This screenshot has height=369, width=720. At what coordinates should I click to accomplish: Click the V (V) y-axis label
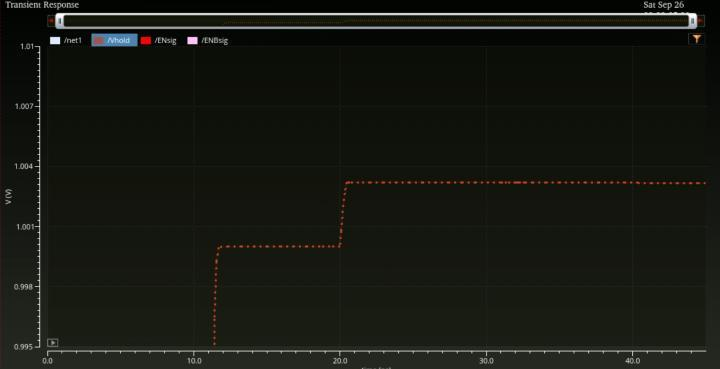coord(8,196)
